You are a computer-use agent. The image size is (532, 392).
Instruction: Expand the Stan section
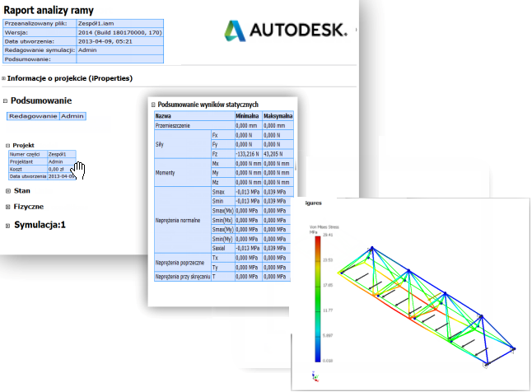[x=8, y=191]
